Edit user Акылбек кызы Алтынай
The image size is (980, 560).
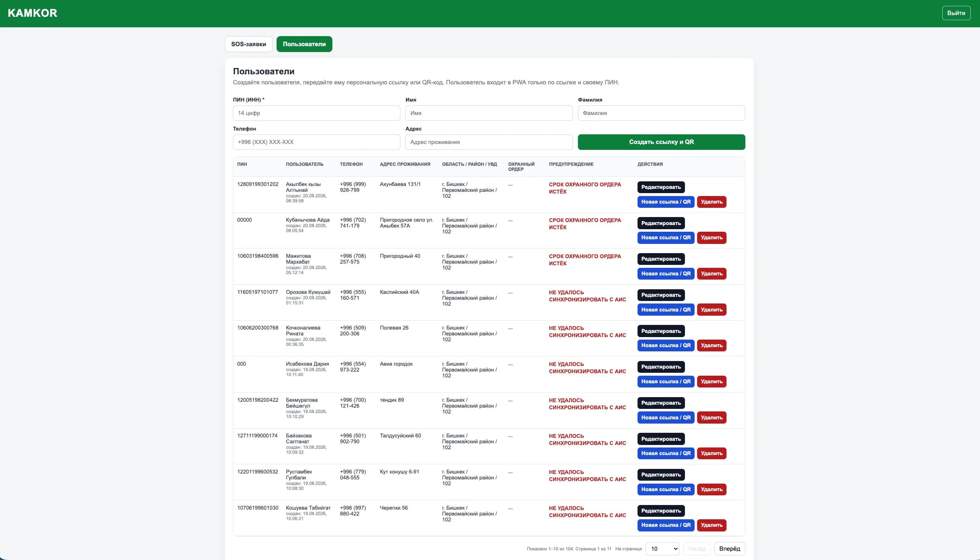pyautogui.click(x=661, y=187)
